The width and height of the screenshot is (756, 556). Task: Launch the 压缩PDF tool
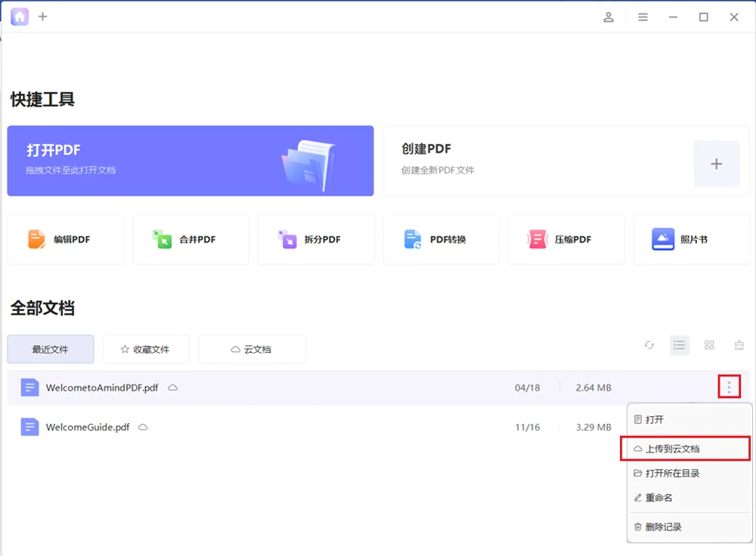click(566, 239)
